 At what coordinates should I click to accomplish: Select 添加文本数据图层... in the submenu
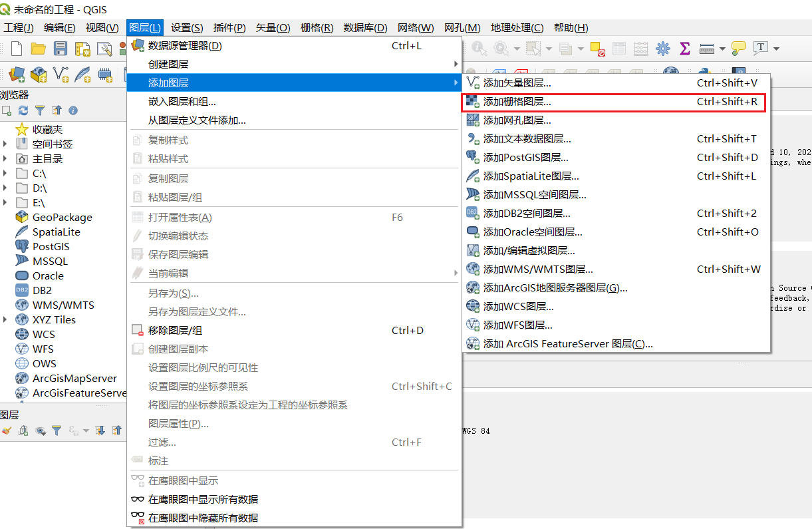click(x=616, y=139)
